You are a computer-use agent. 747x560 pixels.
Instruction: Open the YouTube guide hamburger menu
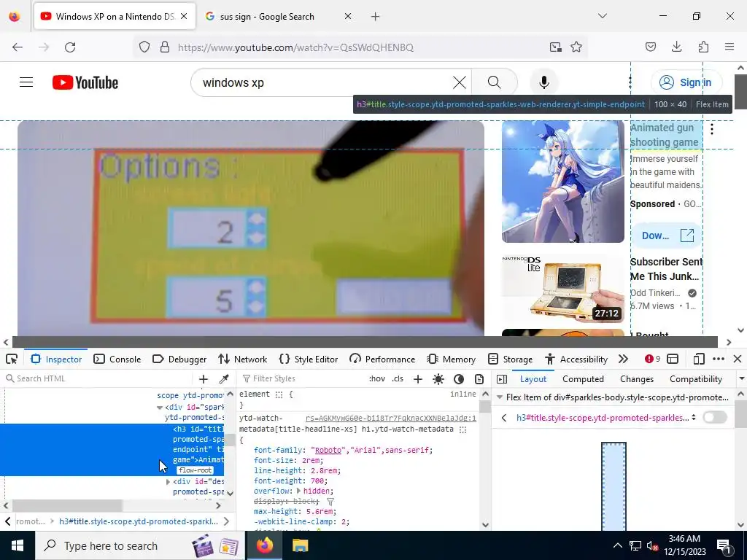pyautogui.click(x=26, y=82)
